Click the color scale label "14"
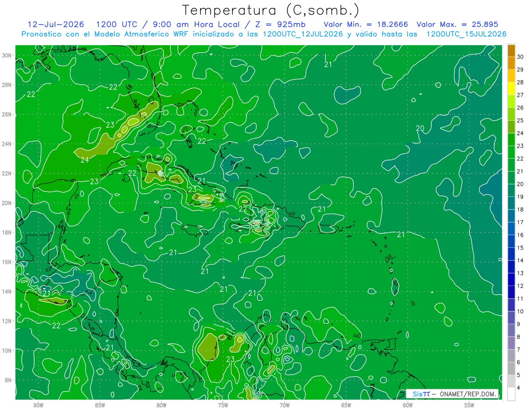The height and width of the screenshot is (411, 532). 520,260
